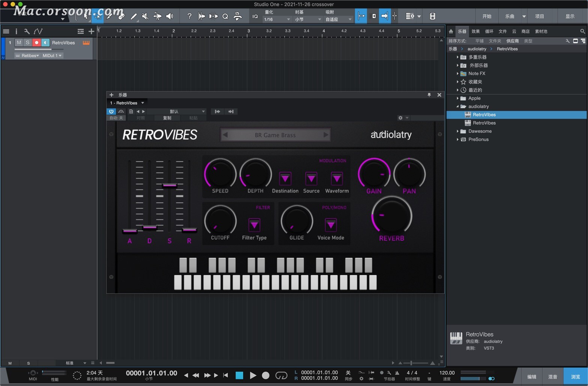This screenshot has width=588, height=386.
Task: Open the timebase 小节 dropdown
Action: pyautogui.click(x=308, y=19)
